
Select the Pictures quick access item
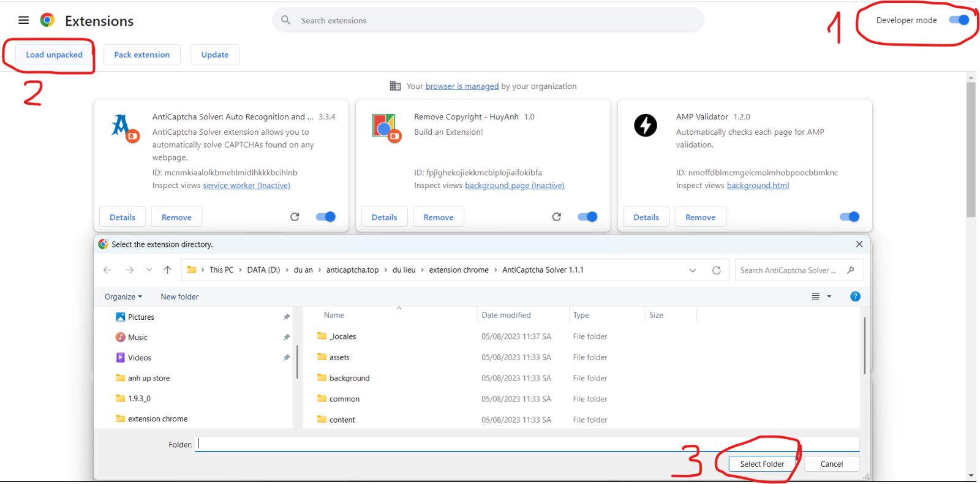pos(135,317)
